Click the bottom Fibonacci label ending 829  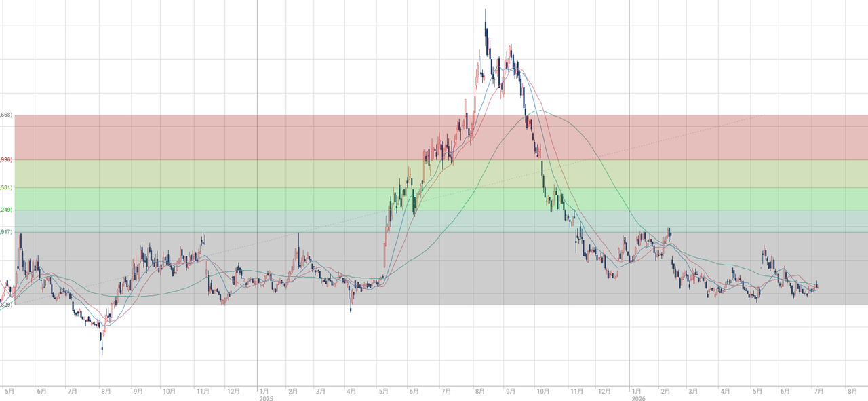6,305
